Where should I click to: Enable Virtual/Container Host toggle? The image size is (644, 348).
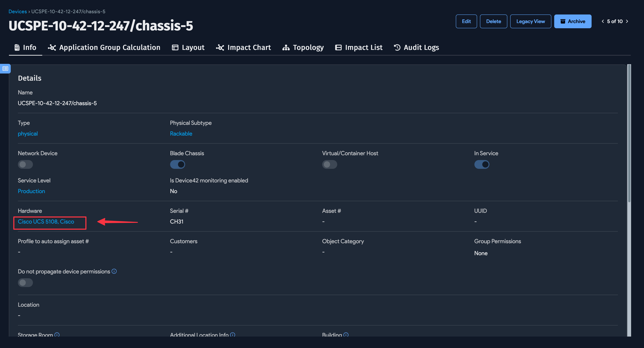[330, 164]
